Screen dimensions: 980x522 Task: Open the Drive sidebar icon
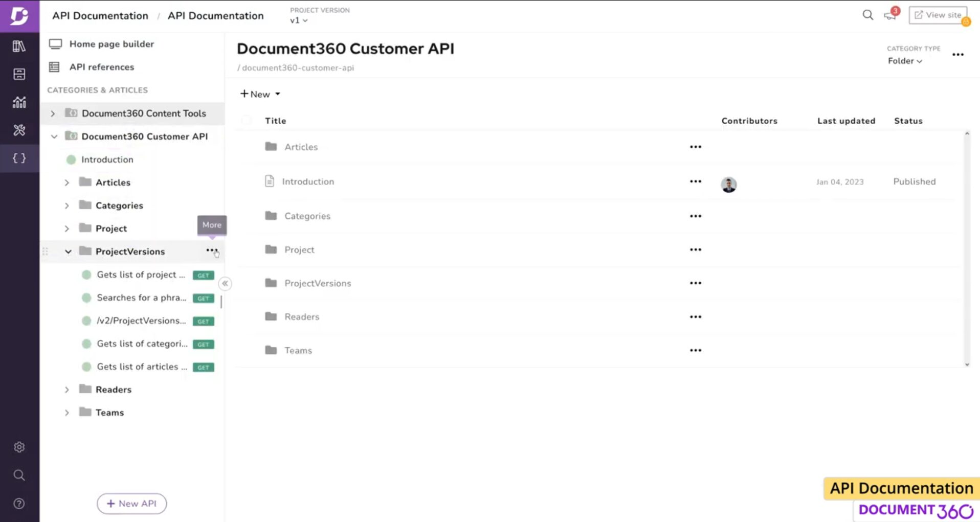tap(19, 74)
